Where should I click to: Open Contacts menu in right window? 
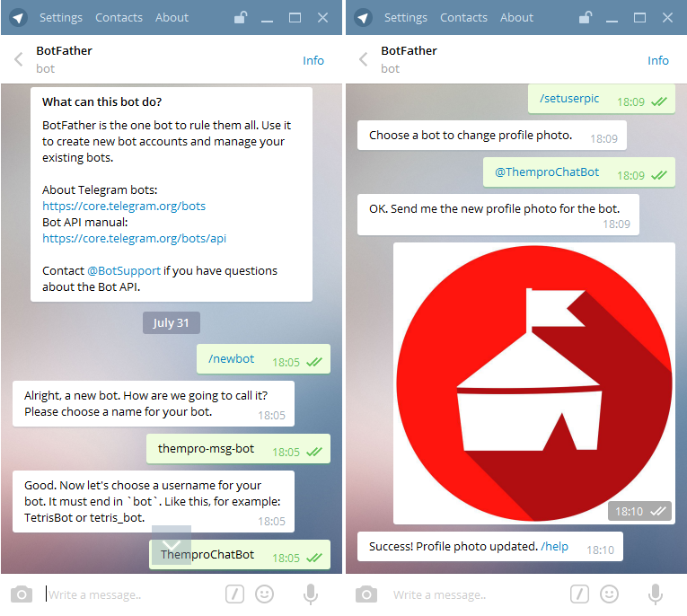point(463,18)
